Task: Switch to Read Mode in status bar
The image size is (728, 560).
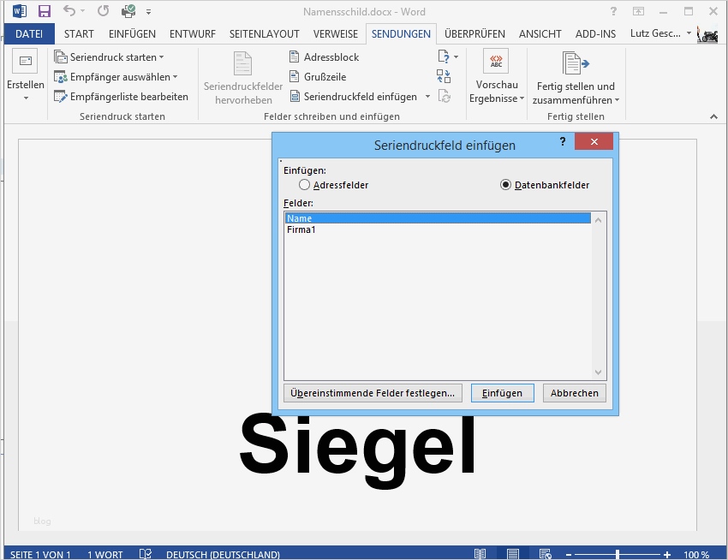Action: [480, 553]
